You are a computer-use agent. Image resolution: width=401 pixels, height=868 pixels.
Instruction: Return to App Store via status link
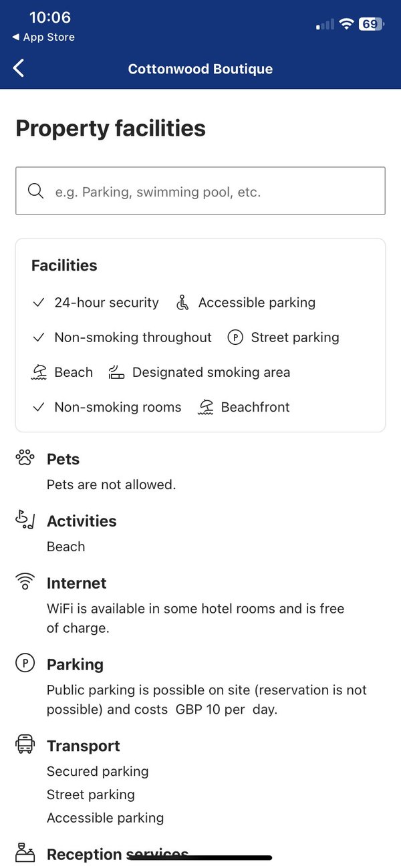coord(43,37)
